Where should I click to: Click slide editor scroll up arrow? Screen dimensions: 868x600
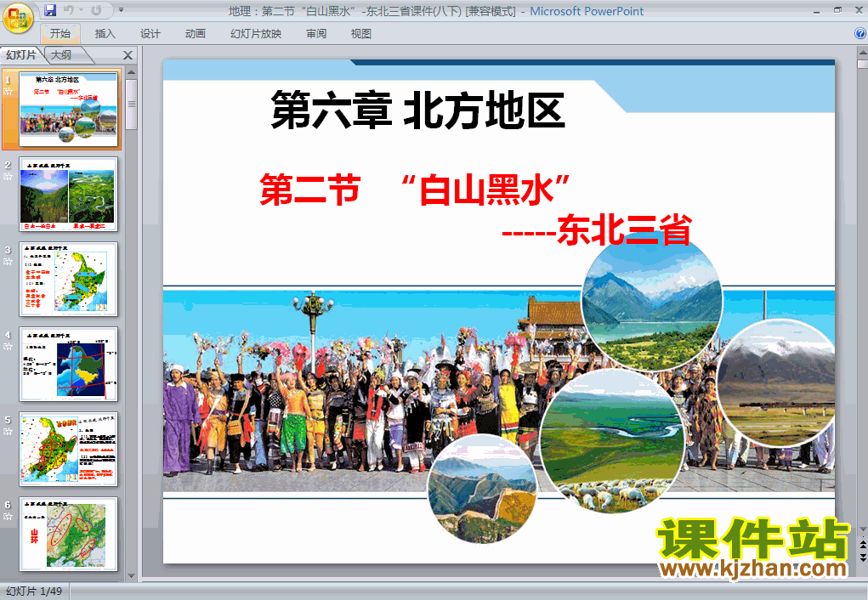pos(862,54)
